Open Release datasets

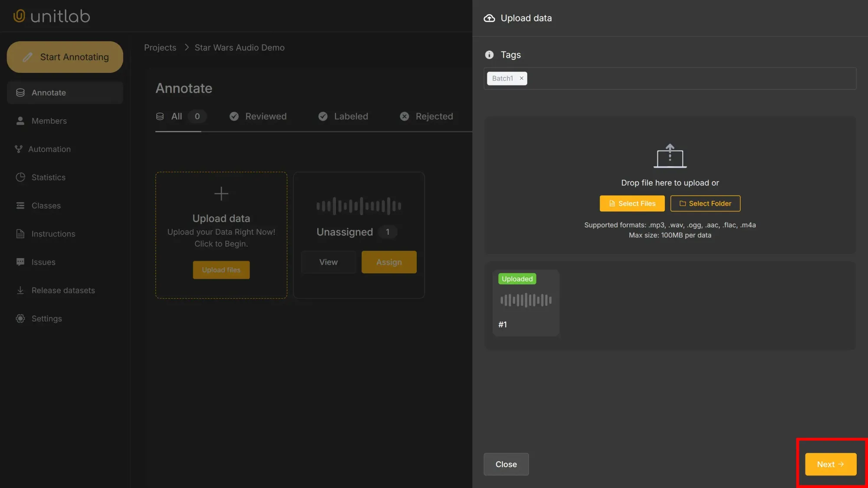(63, 290)
